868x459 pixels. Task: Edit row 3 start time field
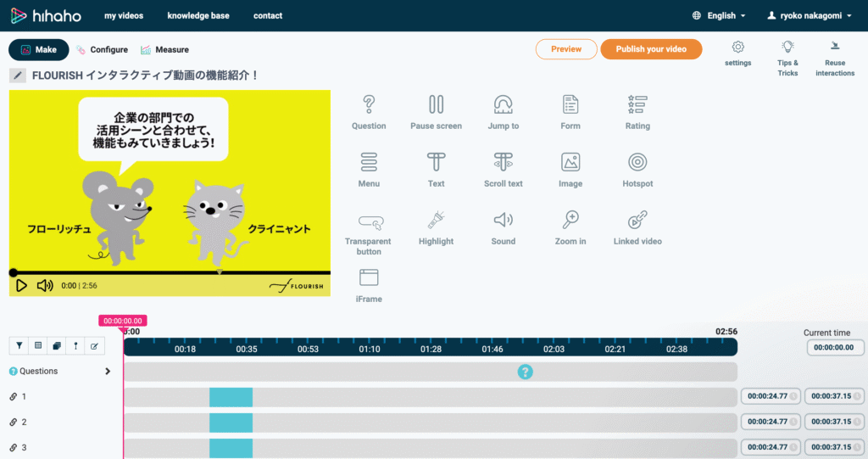[771, 447]
